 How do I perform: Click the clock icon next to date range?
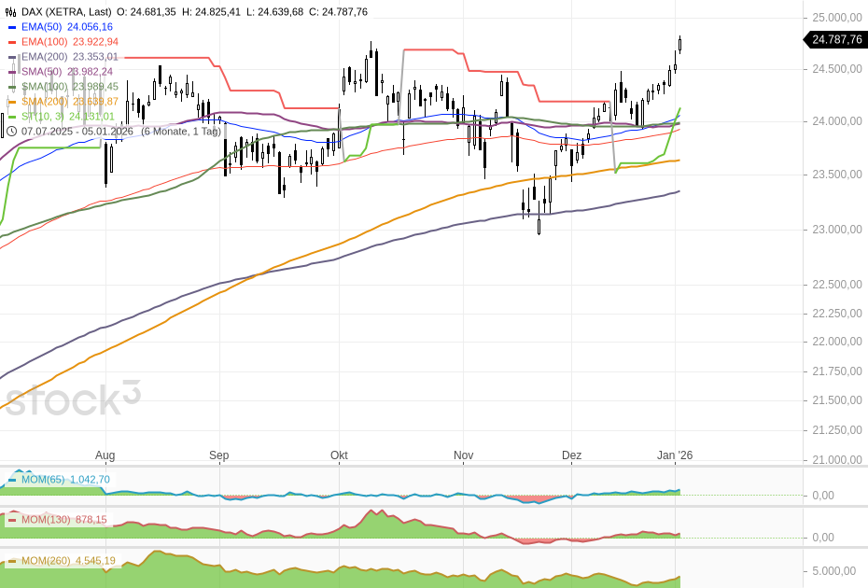click(11, 131)
